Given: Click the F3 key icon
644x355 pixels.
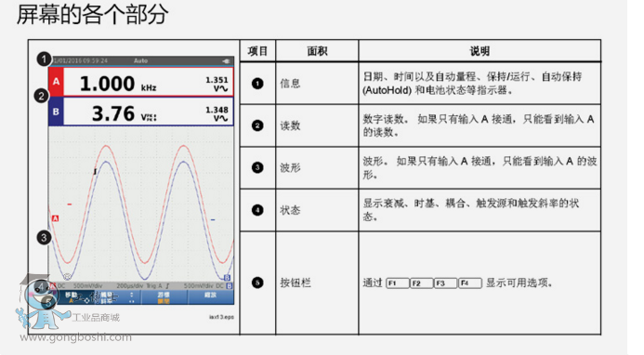Looking at the screenshot, I should click(446, 283).
